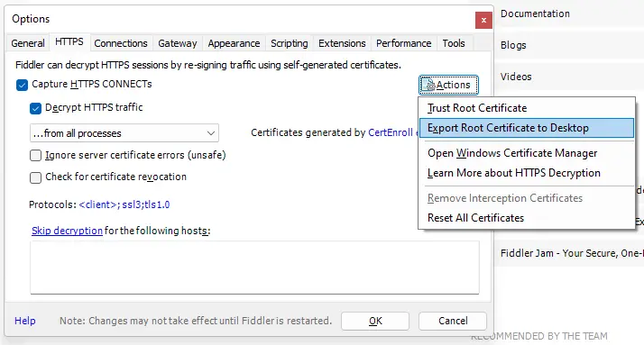
Task: Click the 'Options' dialog title text
Action: coord(31,19)
